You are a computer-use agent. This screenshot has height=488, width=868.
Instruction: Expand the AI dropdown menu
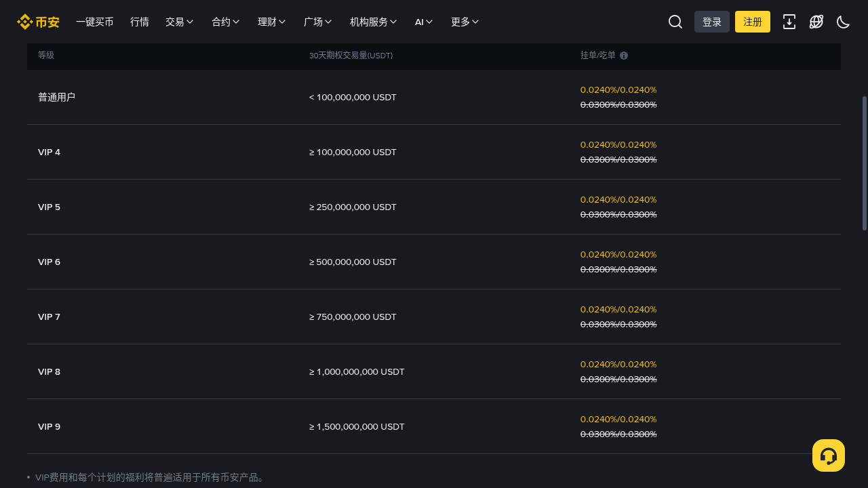coord(425,22)
